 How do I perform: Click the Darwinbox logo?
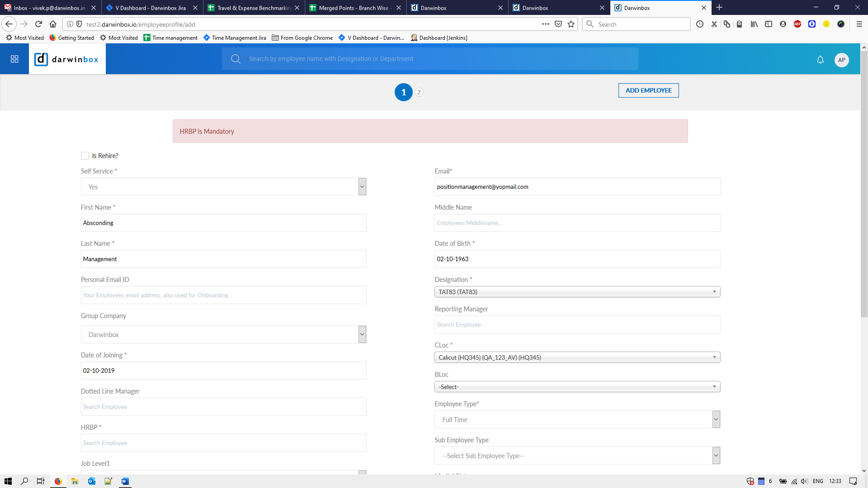pyautogui.click(x=67, y=59)
